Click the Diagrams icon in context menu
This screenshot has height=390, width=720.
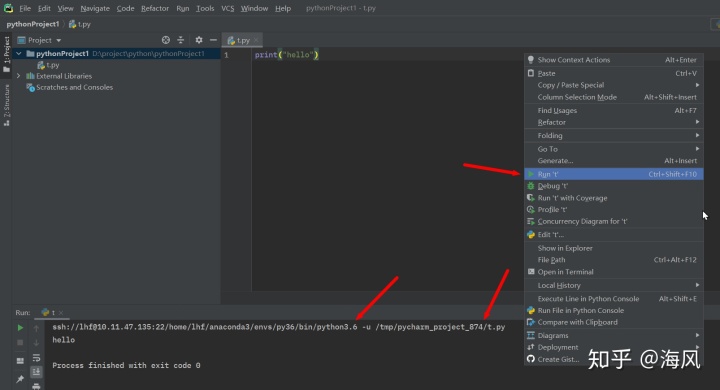click(x=531, y=335)
